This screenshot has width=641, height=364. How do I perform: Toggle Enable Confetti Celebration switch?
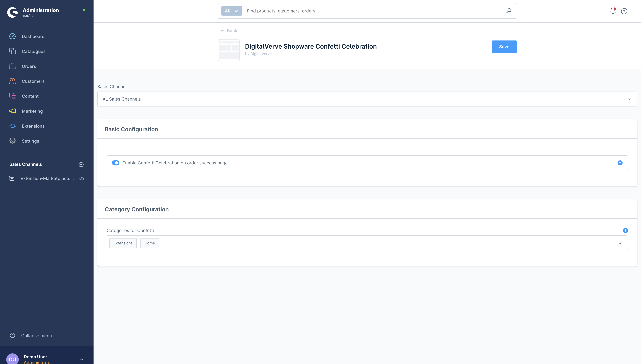115,163
